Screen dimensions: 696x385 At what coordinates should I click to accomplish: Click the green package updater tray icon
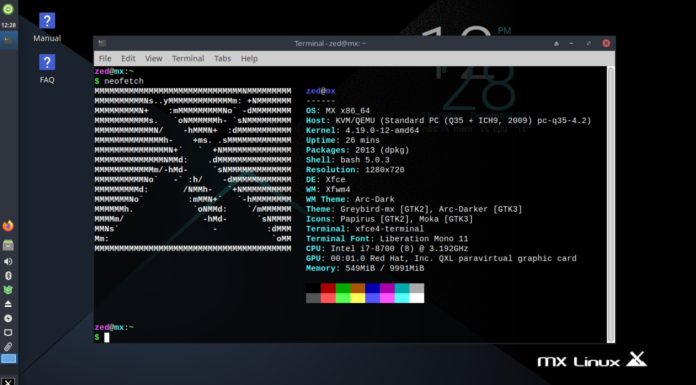pyautogui.click(x=8, y=290)
